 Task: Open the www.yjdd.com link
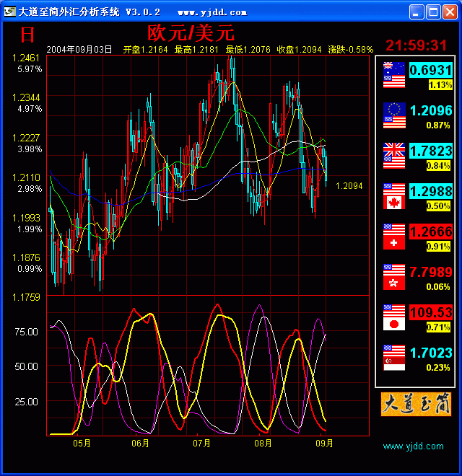point(413,446)
